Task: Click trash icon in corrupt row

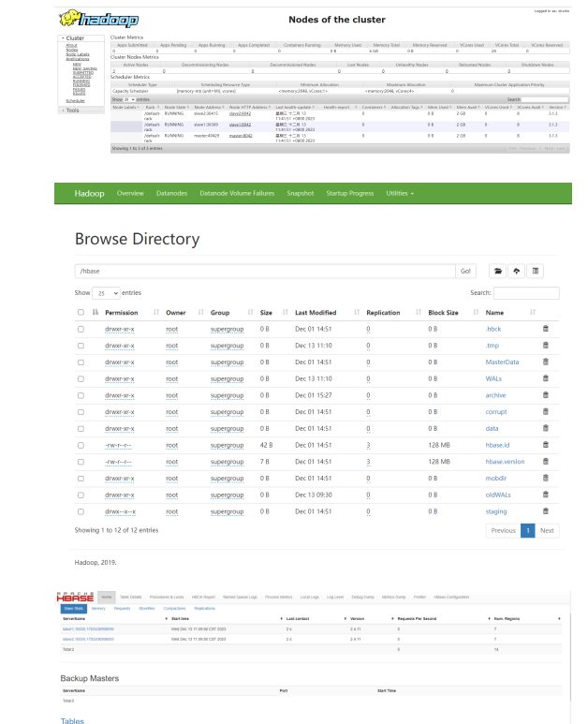Action: pyautogui.click(x=546, y=412)
